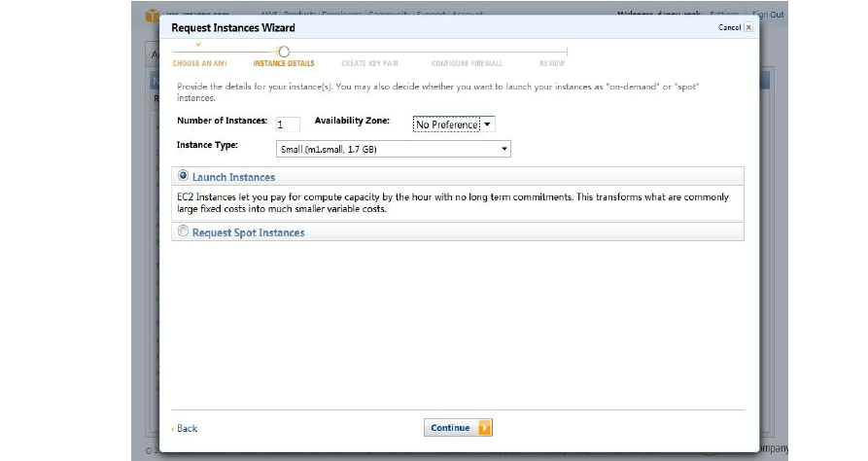Open the Settings link in the page header
This screenshot has width=868, height=461.
pos(723,15)
